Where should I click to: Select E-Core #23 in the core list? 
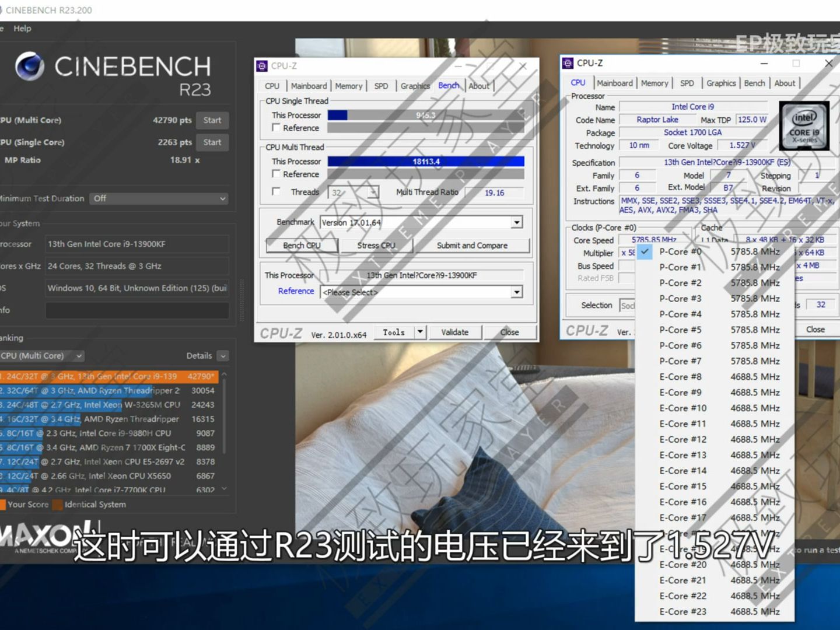[x=715, y=612]
